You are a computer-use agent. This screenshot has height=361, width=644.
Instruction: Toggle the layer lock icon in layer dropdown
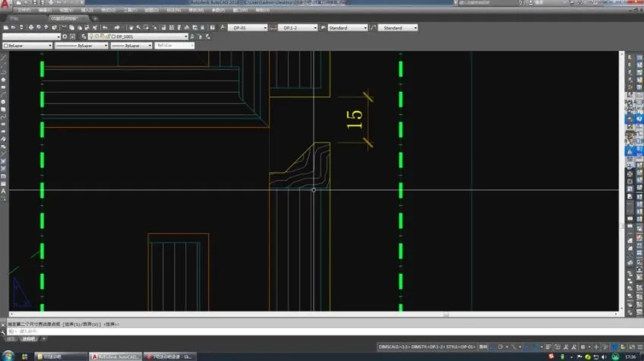click(106, 36)
